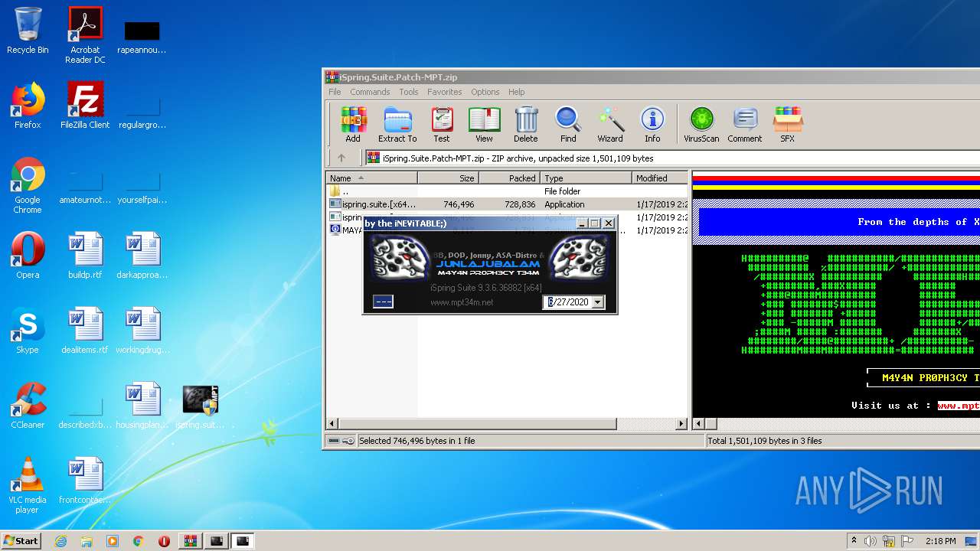Open the Options menu
The width and height of the screenshot is (980, 551).
coord(485,92)
